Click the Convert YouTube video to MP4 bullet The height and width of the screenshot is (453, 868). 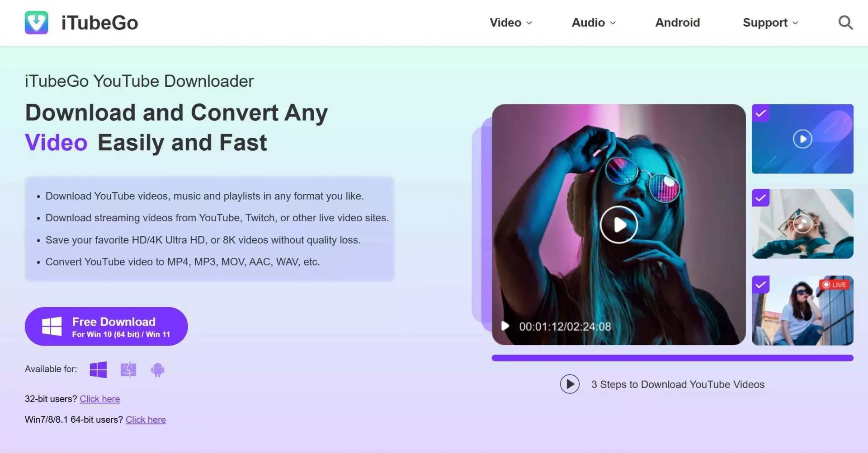click(183, 262)
